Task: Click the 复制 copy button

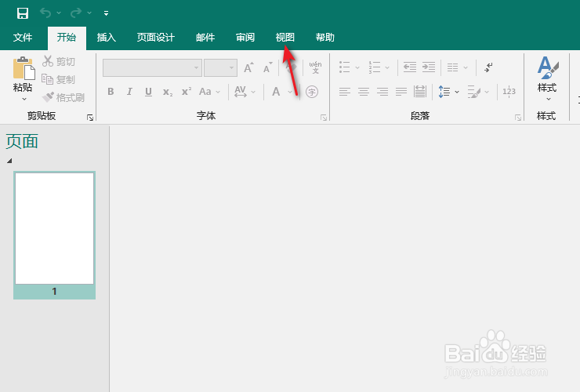Action: tap(59, 80)
